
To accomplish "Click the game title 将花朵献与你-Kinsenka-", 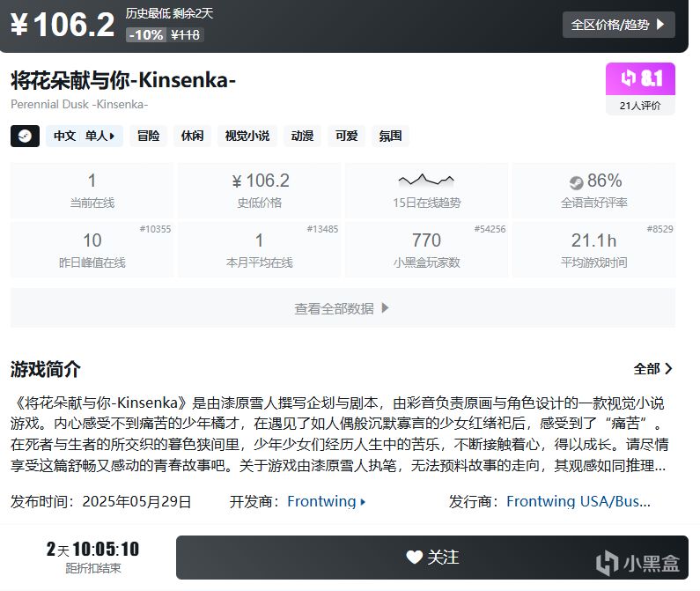I will (x=123, y=80).
